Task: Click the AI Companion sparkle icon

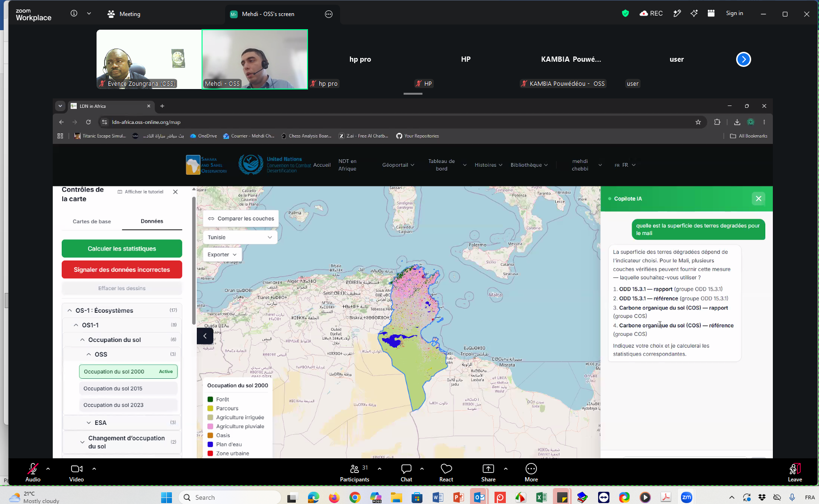Action: point(694,14)
